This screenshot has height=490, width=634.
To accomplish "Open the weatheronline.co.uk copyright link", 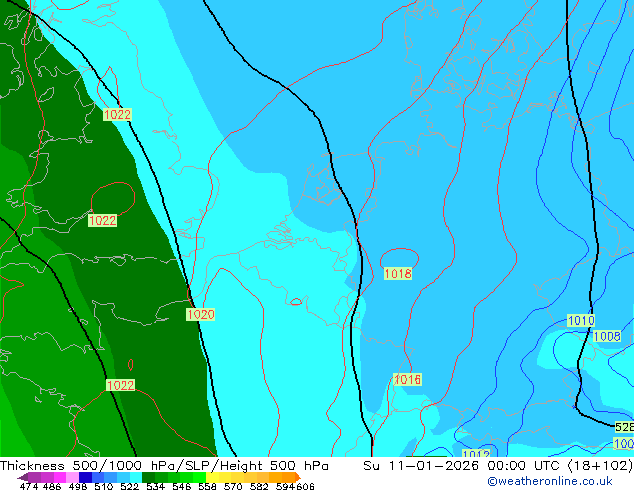I will tap(550, 481).
